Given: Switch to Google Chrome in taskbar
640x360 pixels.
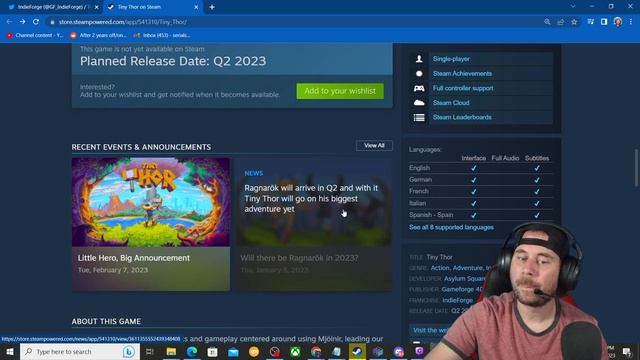Looking at the screenshot, I should 316,351.
